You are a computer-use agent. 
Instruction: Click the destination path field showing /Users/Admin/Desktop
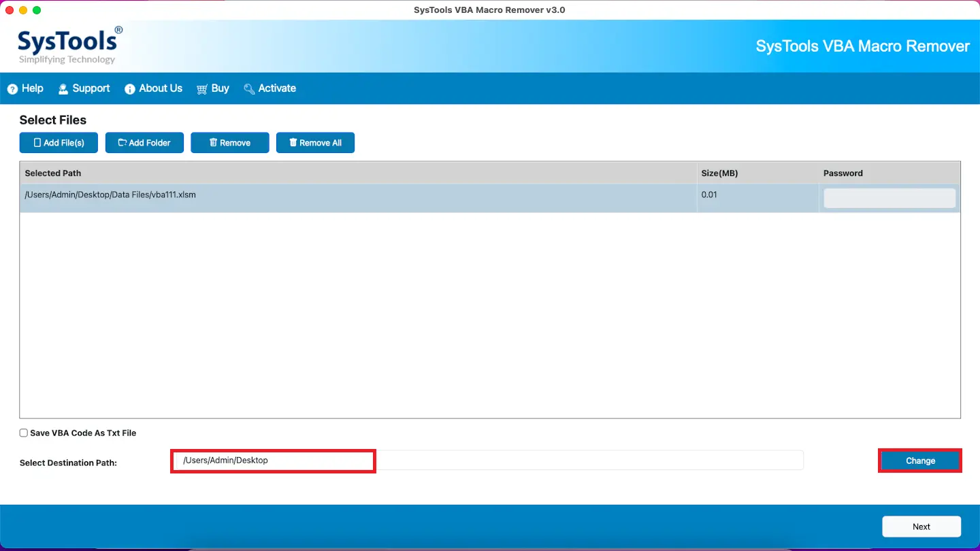(487, 461)
